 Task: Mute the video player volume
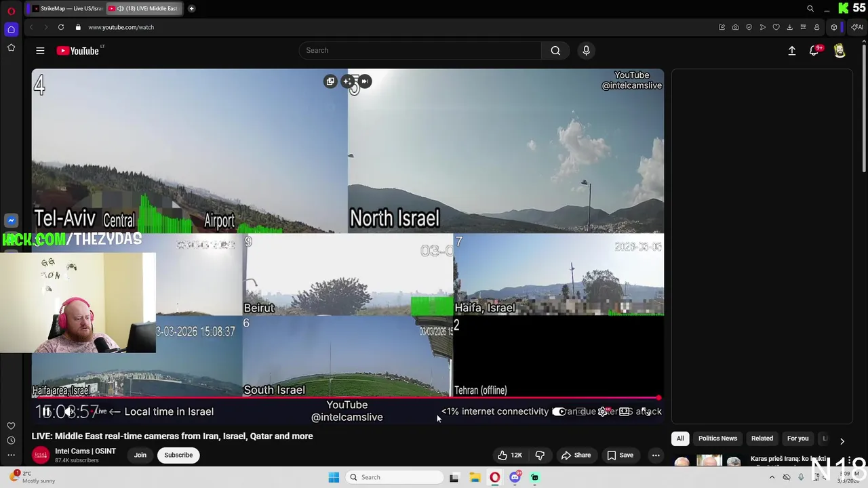point(70,411)
